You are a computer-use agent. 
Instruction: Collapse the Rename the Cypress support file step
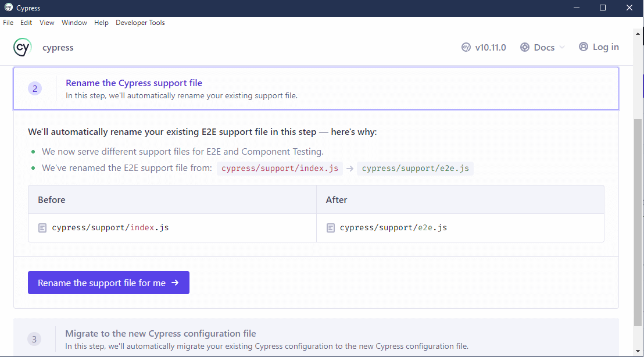[134, 83]
